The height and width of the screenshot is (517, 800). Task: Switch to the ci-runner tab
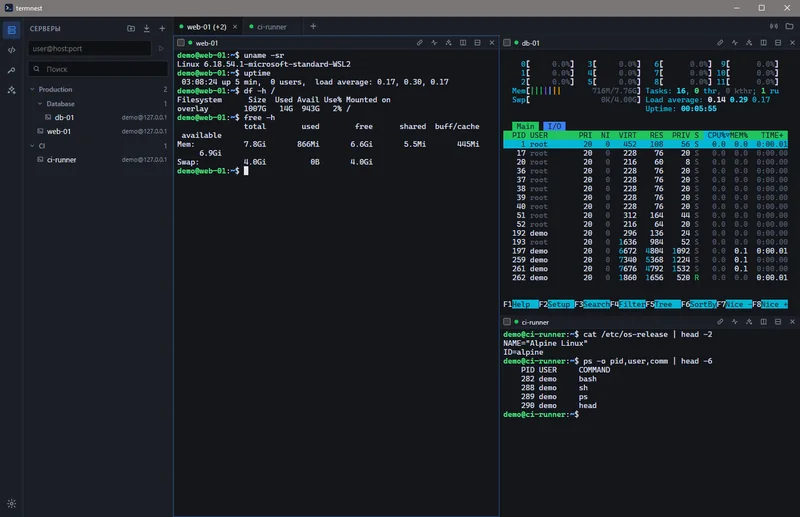pos(272,27)
